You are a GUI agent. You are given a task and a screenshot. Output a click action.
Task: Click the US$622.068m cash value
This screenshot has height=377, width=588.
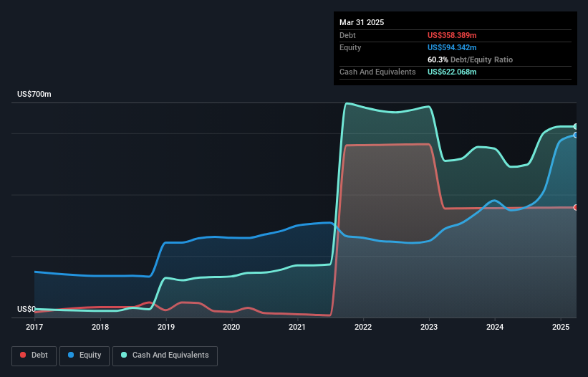452,72
